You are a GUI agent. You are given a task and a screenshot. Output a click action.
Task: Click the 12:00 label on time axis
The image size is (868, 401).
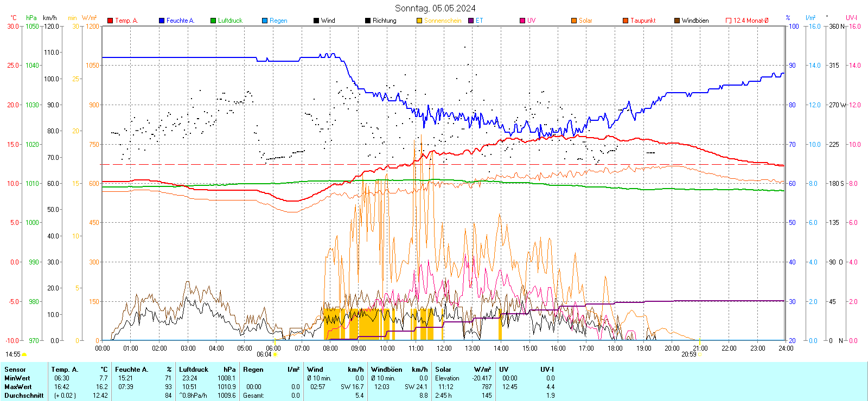[x=444, y=348]
